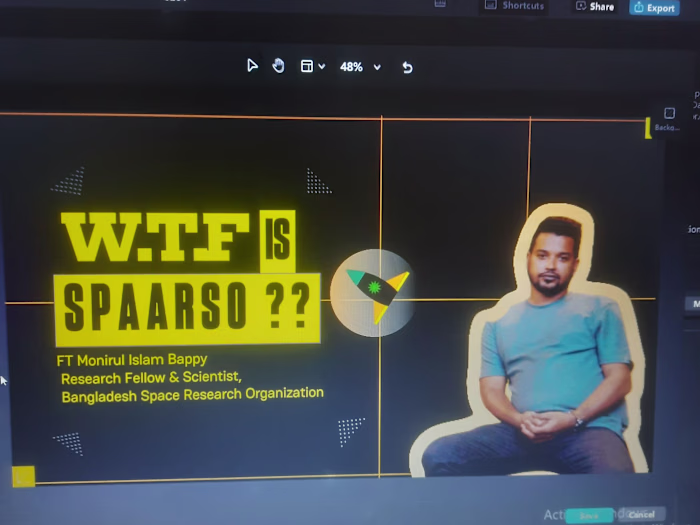Select the W.T.F headline text
This screenshot has height=525, width=700.
click(x=154, y=237)
